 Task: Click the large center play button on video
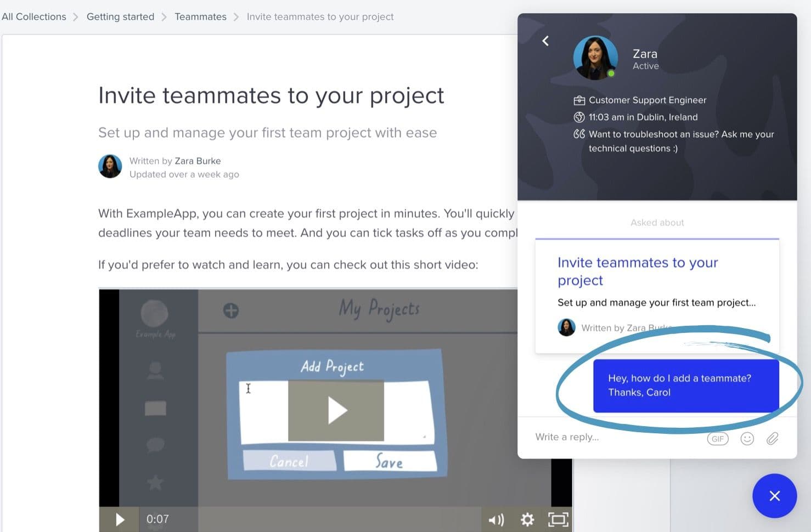(336, 411)
